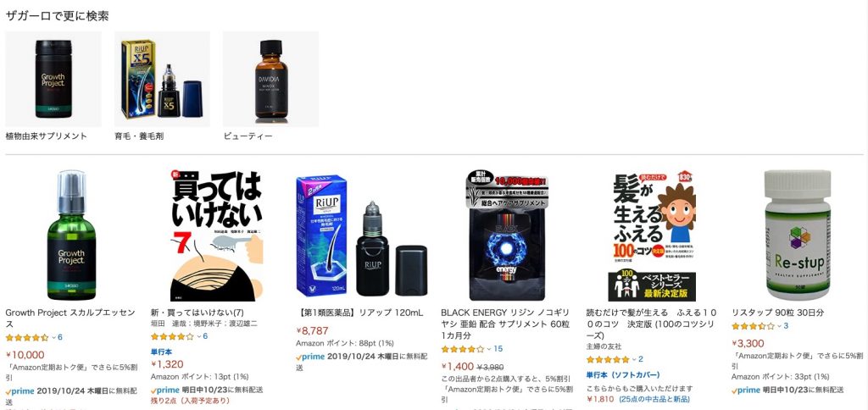Click the RiUP 120mL product image
Image resolution: width=868 pixels, height=410 pixels.
pyautogui.click(x=361, y=235)
